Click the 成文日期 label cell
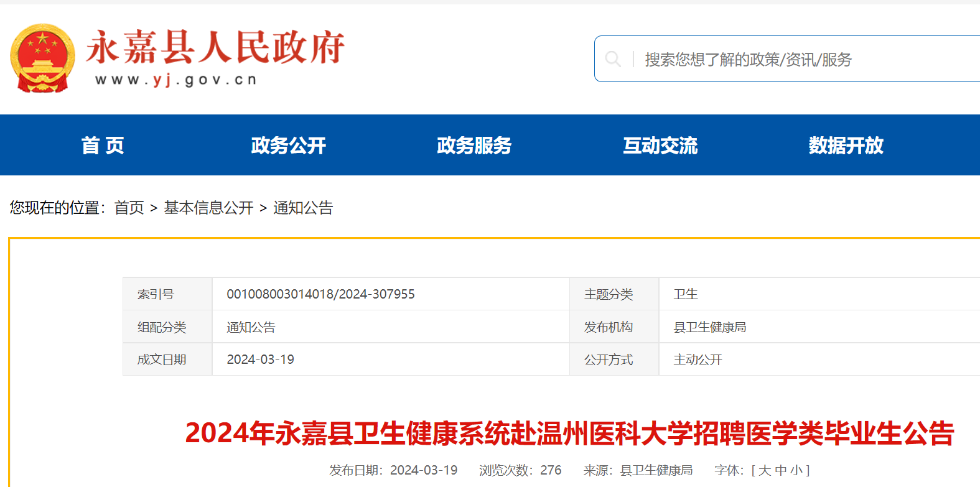Screen dimensions: 980x487 click(x=167, y=359)
